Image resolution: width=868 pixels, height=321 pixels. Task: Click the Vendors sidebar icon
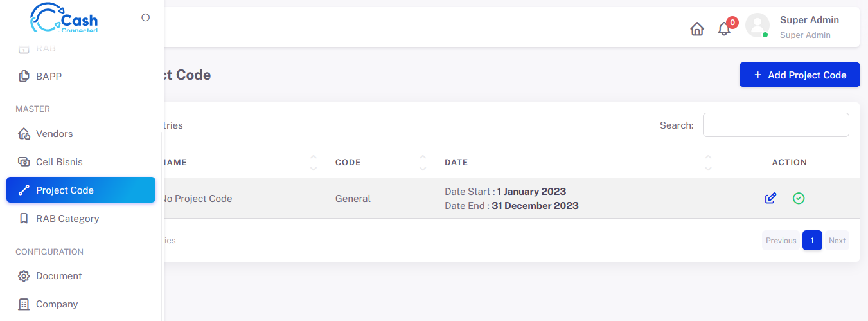(x=24, y=134)
